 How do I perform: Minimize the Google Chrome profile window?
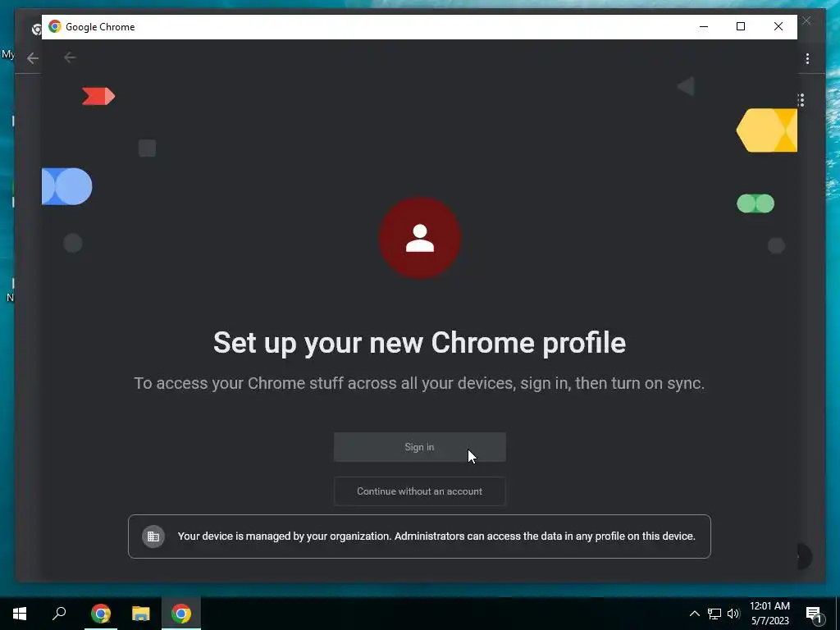pyautogui.click(x=704, y=26)
